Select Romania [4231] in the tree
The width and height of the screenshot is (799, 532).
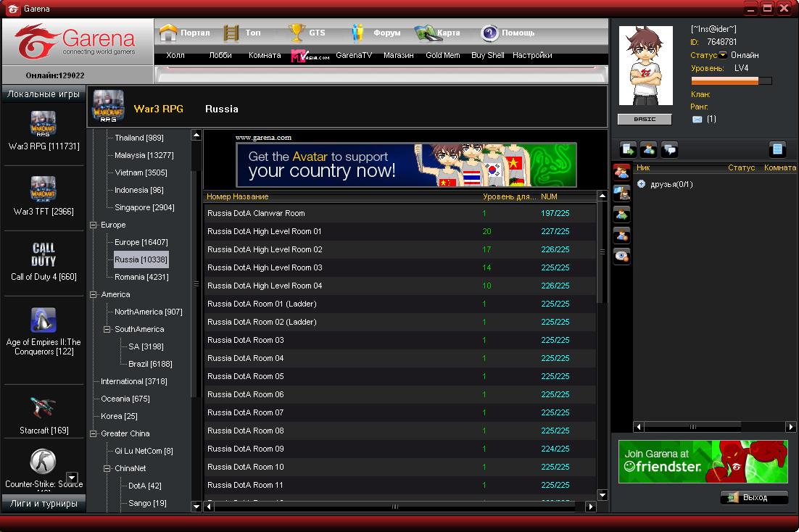pos(141,277)
